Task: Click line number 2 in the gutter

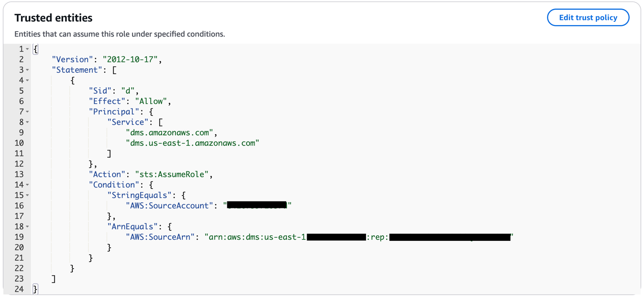Action: tap(21, 59)
